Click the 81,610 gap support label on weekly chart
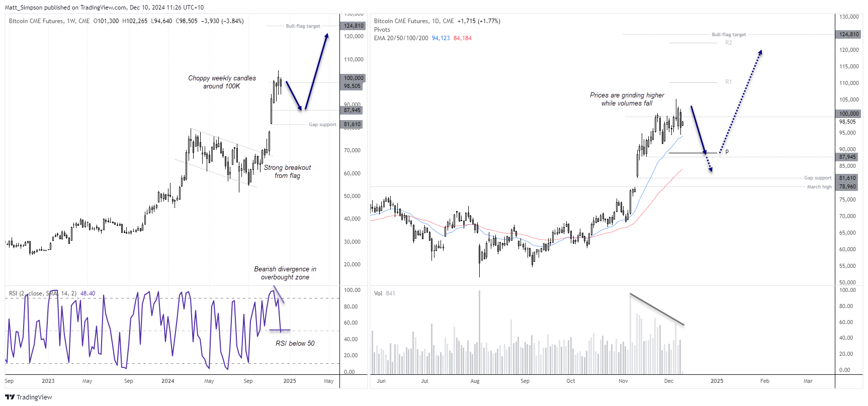This screenshot has height=406, width=868. point(352,124)
